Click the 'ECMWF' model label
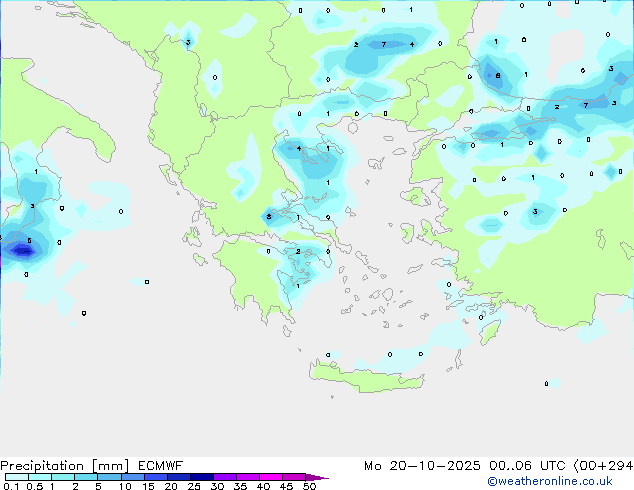Image resolution: width=634 pixels, height=490 pixels. 161,466
